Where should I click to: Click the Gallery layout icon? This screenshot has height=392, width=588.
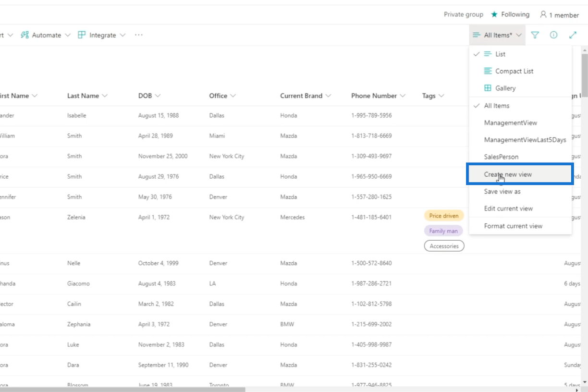488,88
